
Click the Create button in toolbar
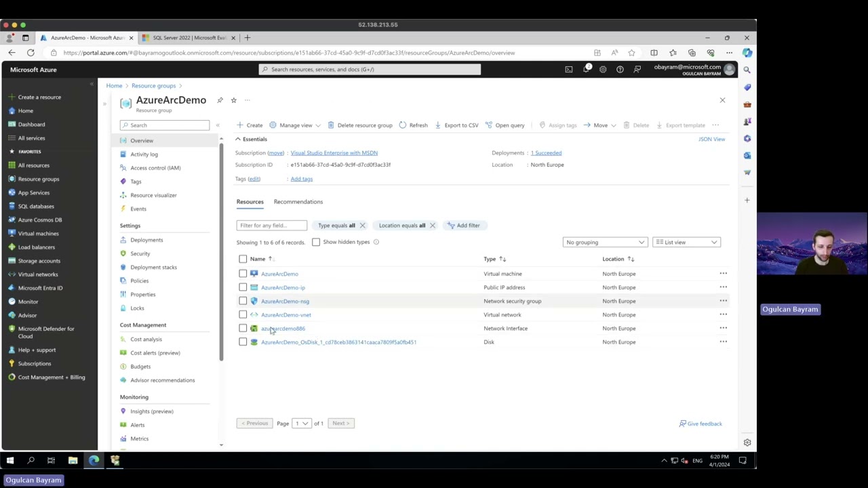(250, 125)
